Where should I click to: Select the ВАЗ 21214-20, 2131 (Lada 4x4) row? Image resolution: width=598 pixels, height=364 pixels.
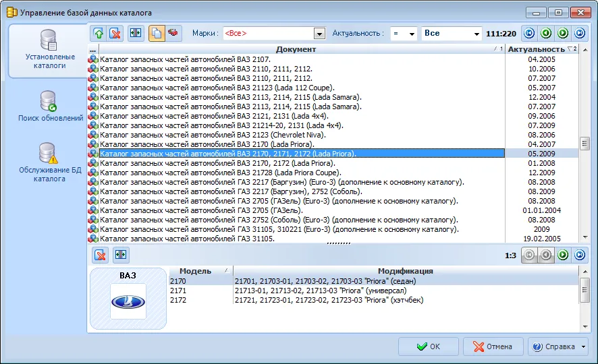click(302, 125)
